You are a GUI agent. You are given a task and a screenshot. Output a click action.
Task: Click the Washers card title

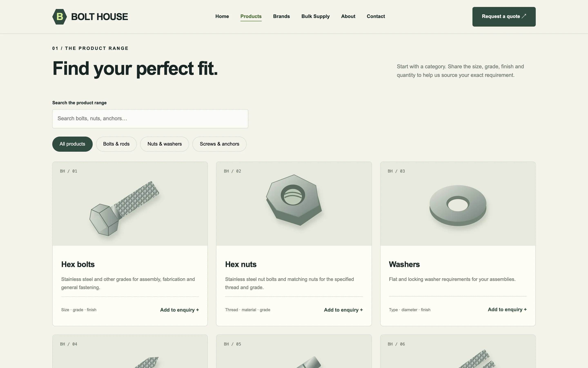404,264
